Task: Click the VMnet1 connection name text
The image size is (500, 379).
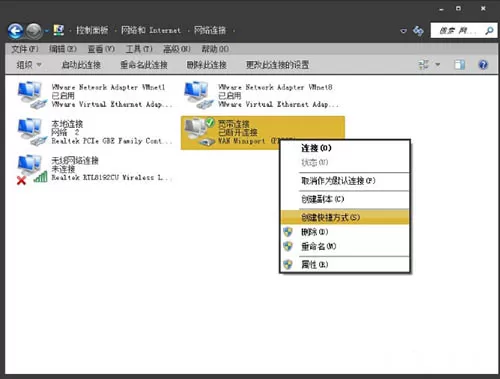Action: coord(108,87)
